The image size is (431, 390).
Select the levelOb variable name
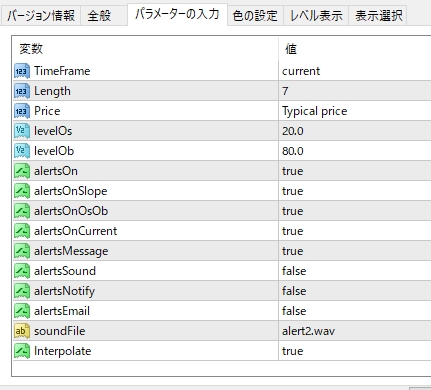coord(54,151)
